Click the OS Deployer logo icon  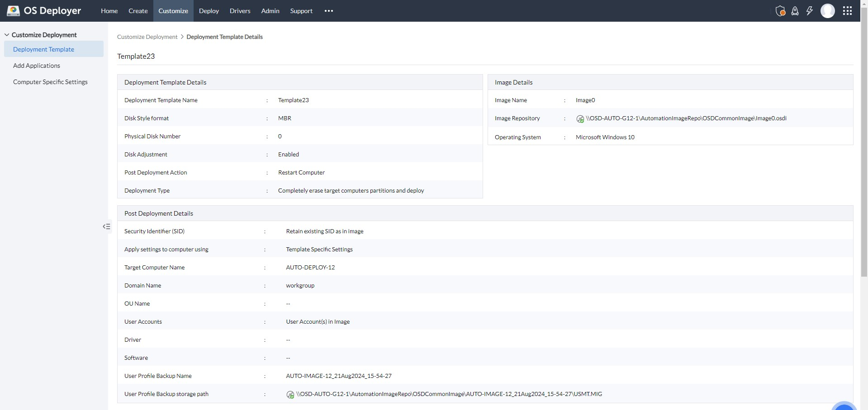(x=13, y=10)
